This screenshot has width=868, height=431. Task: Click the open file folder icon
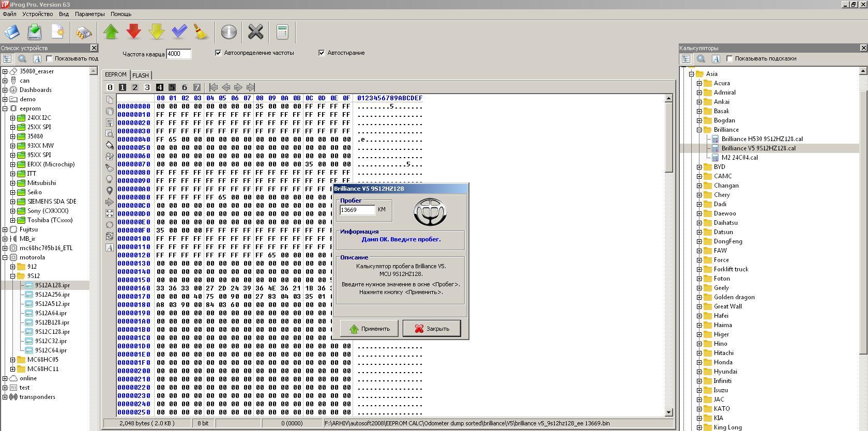click(11, 32)
